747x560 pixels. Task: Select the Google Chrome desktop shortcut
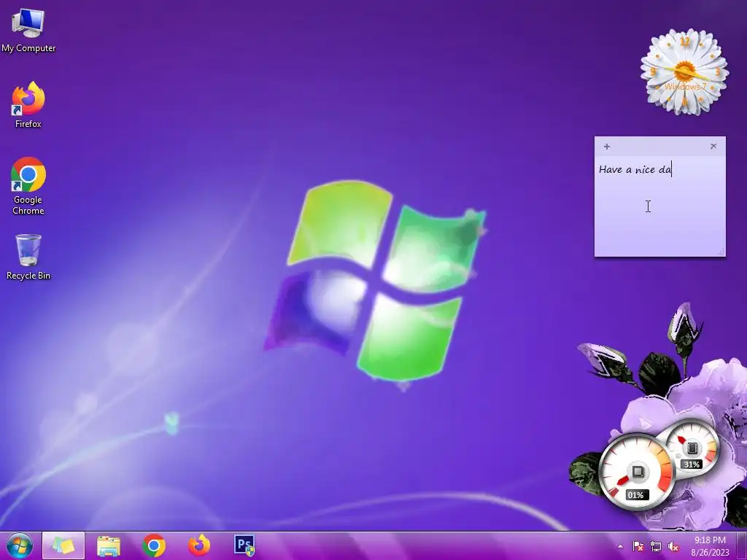tap(28, 186)
